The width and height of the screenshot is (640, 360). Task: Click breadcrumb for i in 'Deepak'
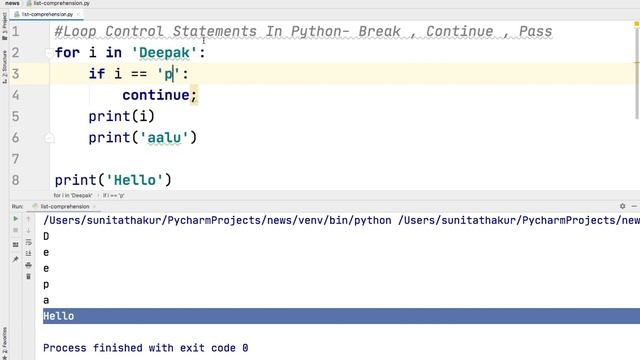(73, 196)
